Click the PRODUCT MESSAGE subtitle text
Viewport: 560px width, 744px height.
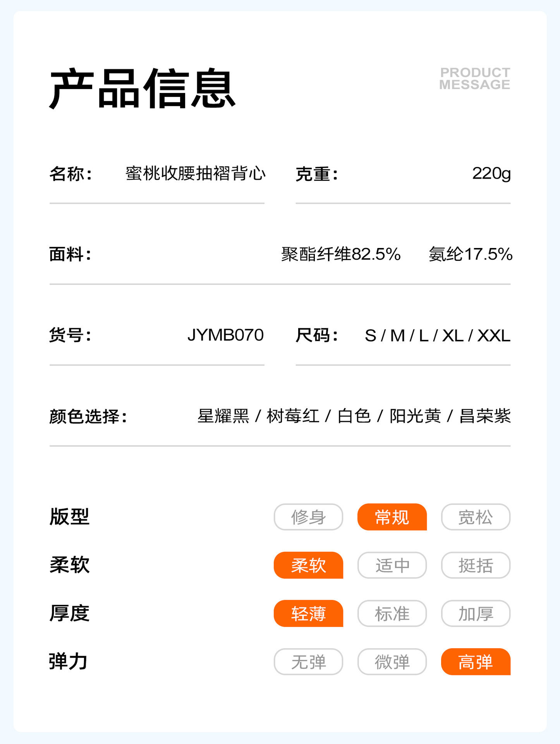point(475,79)
